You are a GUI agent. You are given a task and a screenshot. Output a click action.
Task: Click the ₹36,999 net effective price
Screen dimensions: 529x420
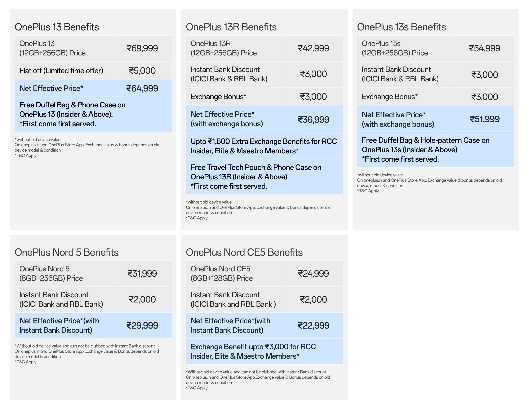tap(313, 120)
